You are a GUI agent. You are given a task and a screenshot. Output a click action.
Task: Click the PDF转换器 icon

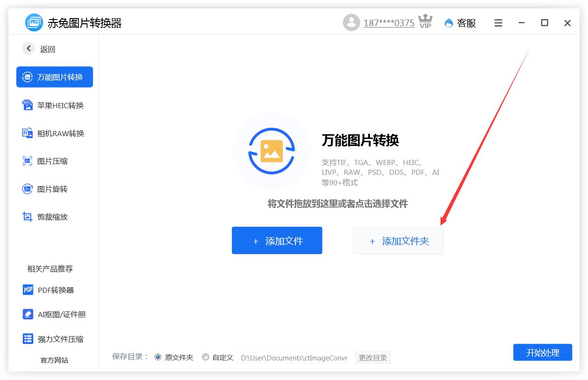click(28, 290)
